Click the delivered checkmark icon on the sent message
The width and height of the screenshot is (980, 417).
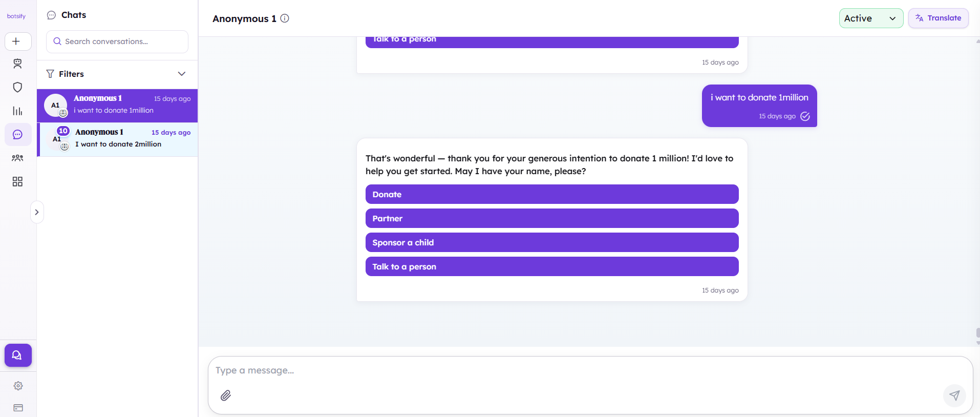click(805, 116)
